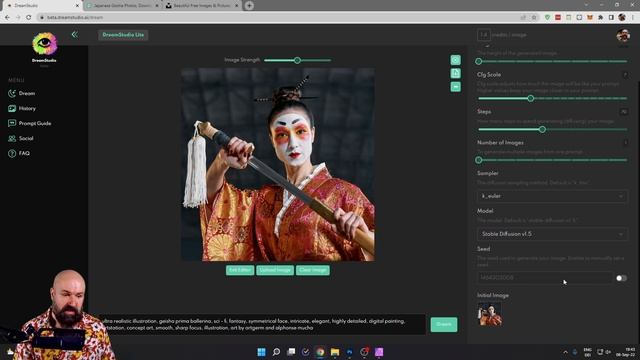Open the Prompt Guide page
The height and width of the screenshot is (360, 640).
[29, 123]
